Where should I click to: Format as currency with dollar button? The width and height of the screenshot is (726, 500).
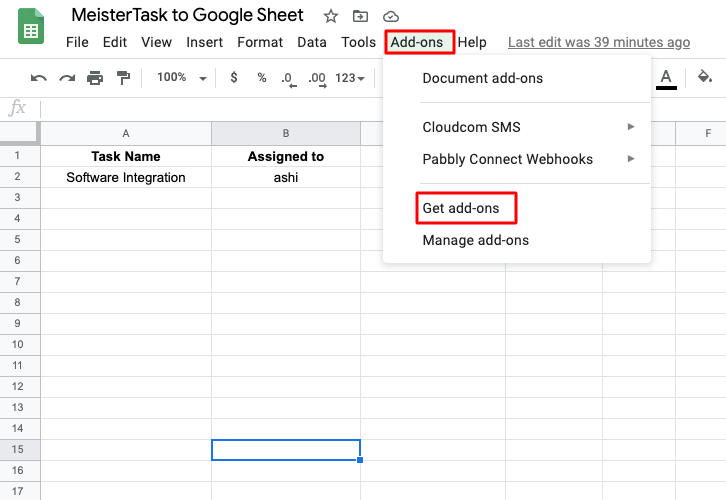pos(233,78)
